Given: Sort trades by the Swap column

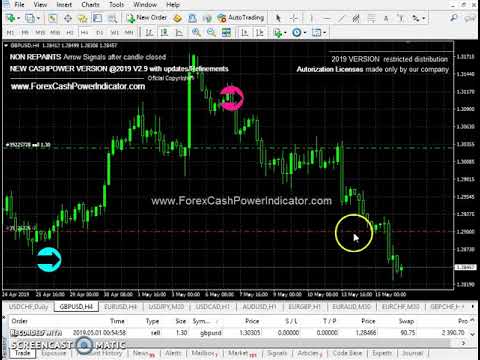Looking at the screenshot, I should pyautogui.click(x=406, y=321).
